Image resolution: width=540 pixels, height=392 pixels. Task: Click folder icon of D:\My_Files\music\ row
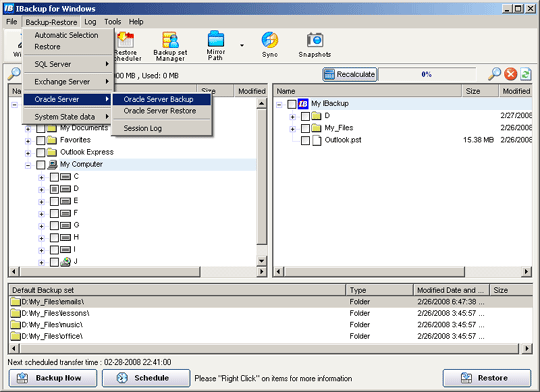click(15, 324)
